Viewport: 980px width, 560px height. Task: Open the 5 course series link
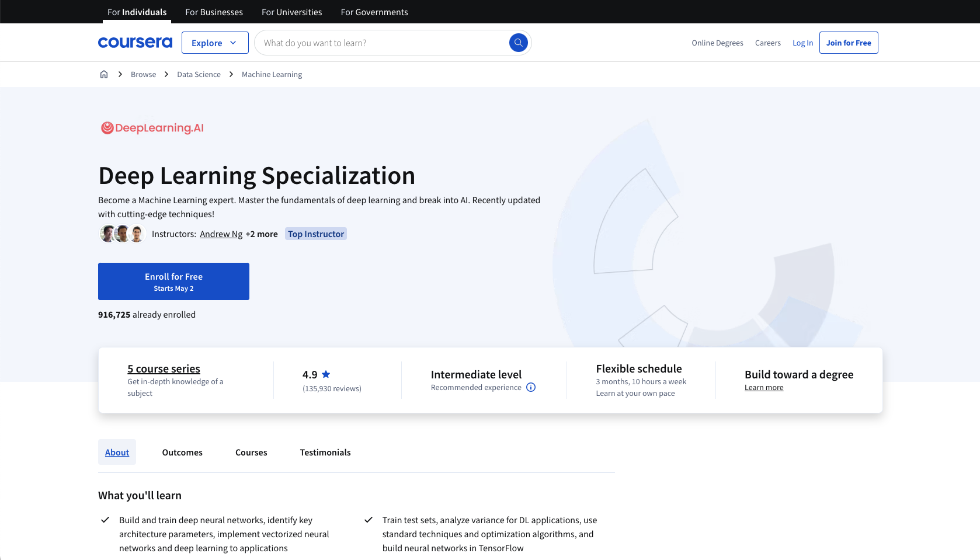coord(164,368)
